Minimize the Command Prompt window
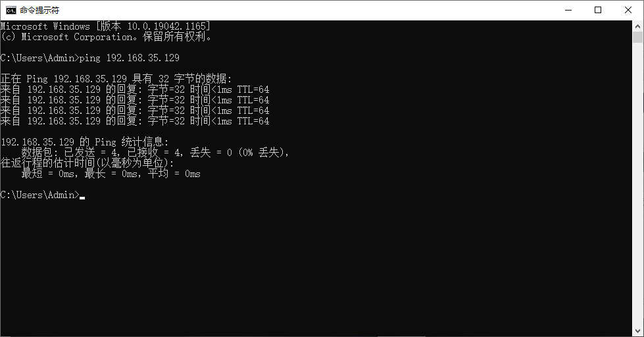This screenshot has height=337, width=644. [x=568, y=11]
